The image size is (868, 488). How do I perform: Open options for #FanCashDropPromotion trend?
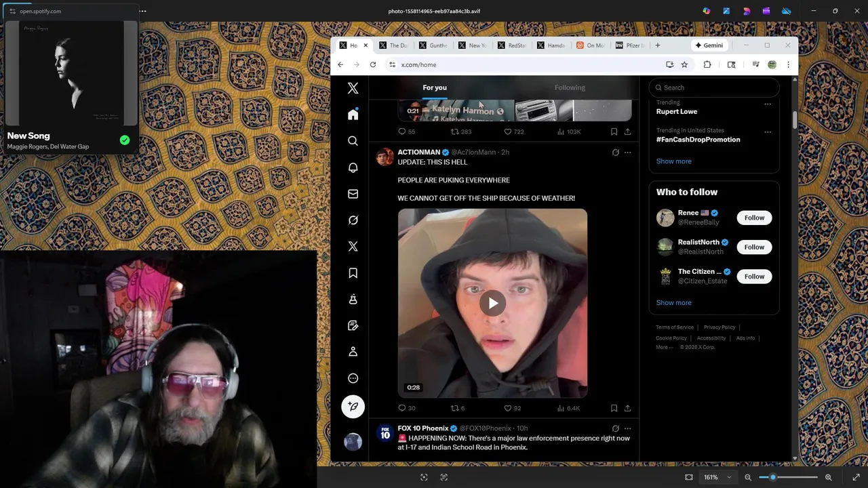click(x=768, y=132)
